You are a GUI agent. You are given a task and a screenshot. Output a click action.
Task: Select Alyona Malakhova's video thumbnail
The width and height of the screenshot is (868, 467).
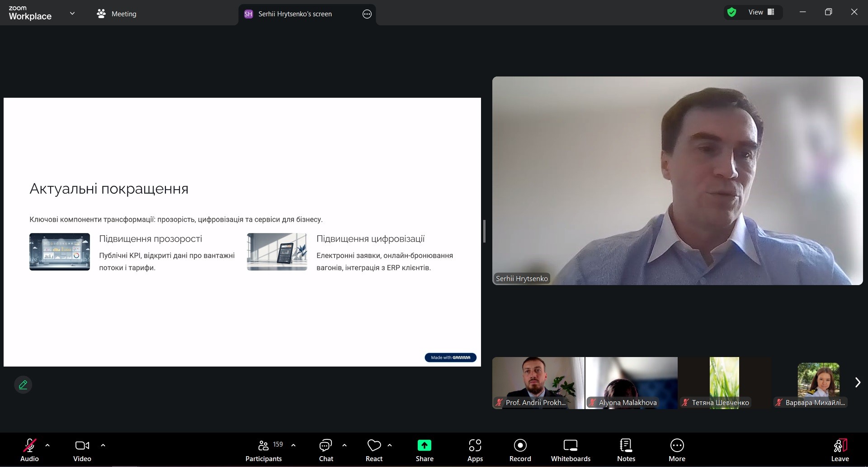(631, 382)
